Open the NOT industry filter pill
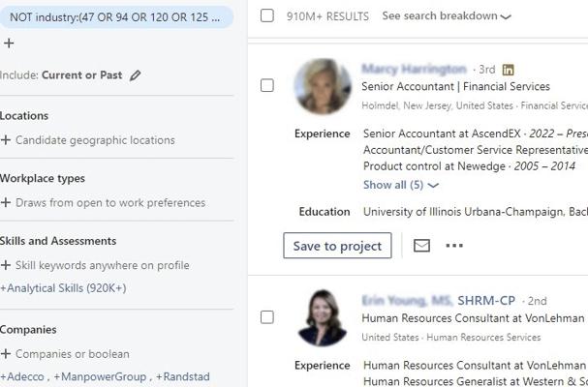The image size is (588, 387). coord(115,17)
